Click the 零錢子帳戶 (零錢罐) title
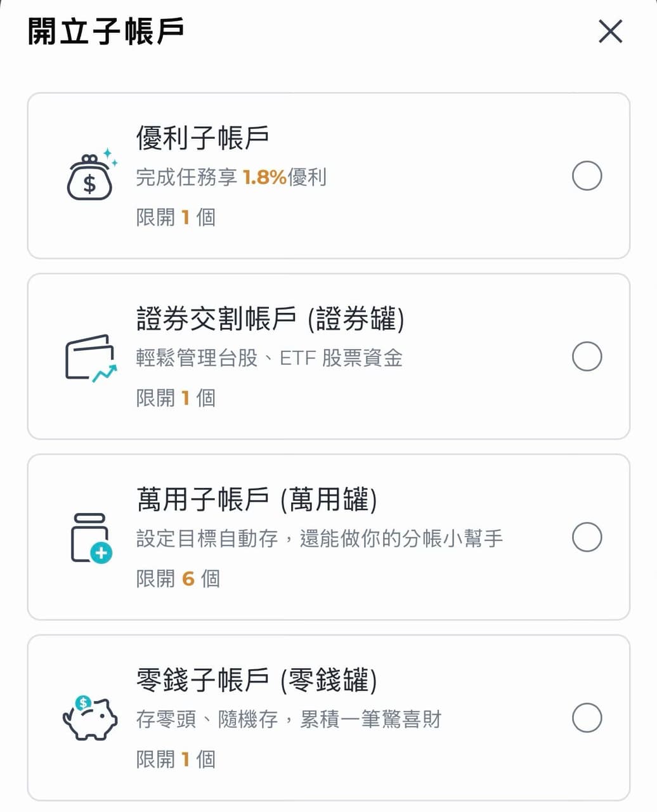This screenshot has width=657, height=812. pos(257,680)
